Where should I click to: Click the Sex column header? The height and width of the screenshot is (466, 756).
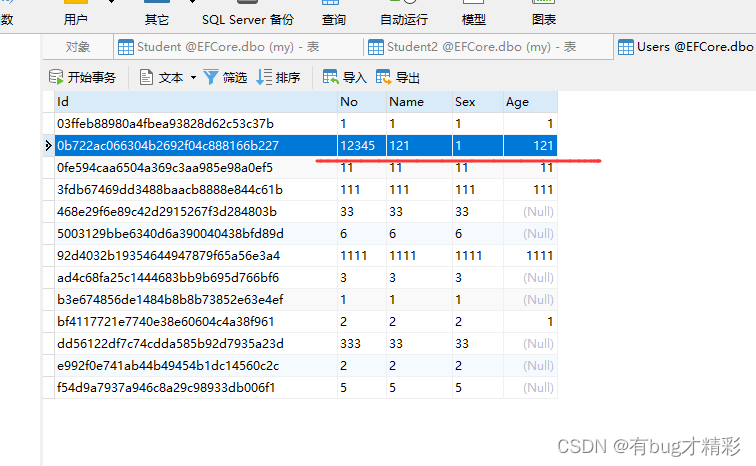478,102
